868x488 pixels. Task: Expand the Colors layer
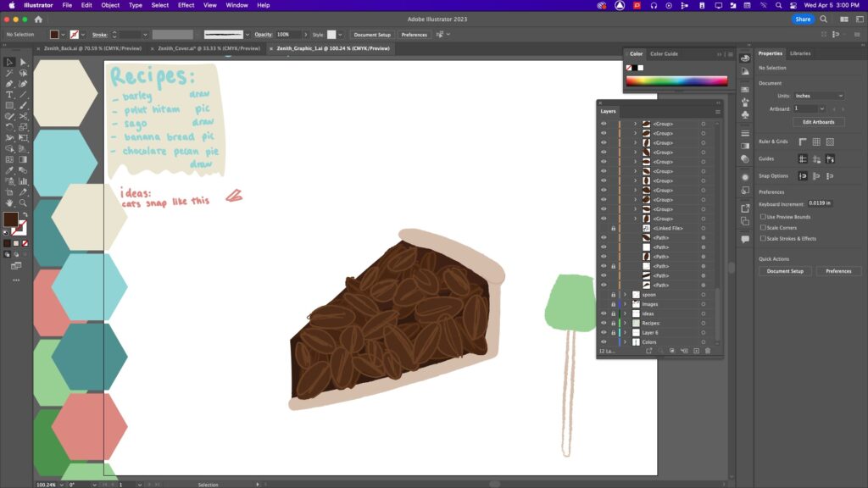(625, 342)
